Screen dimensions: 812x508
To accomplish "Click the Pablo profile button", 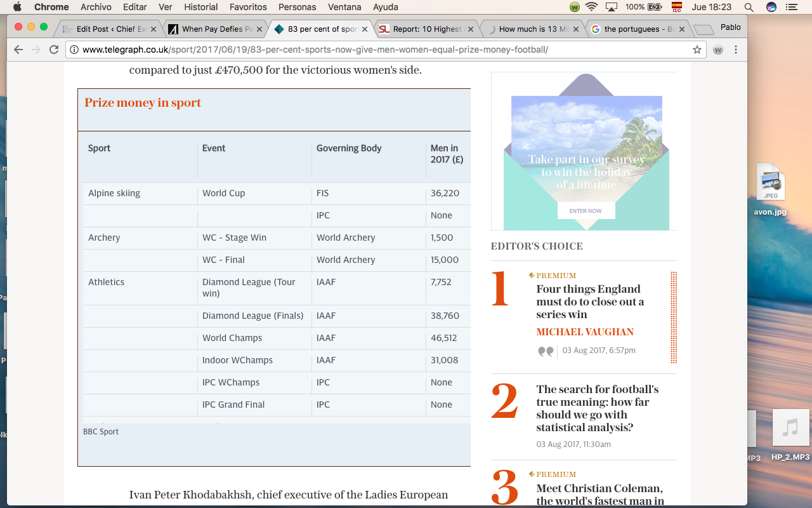I will pos(731,27).
